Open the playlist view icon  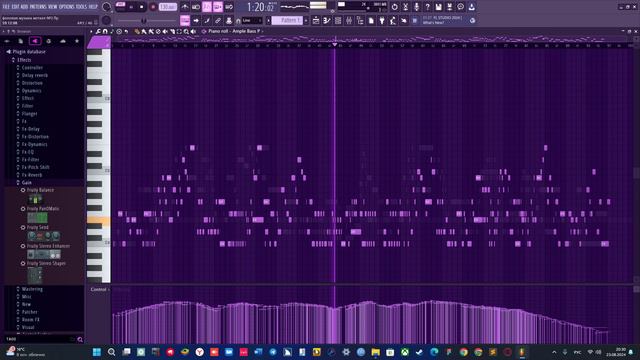[316, 20]
